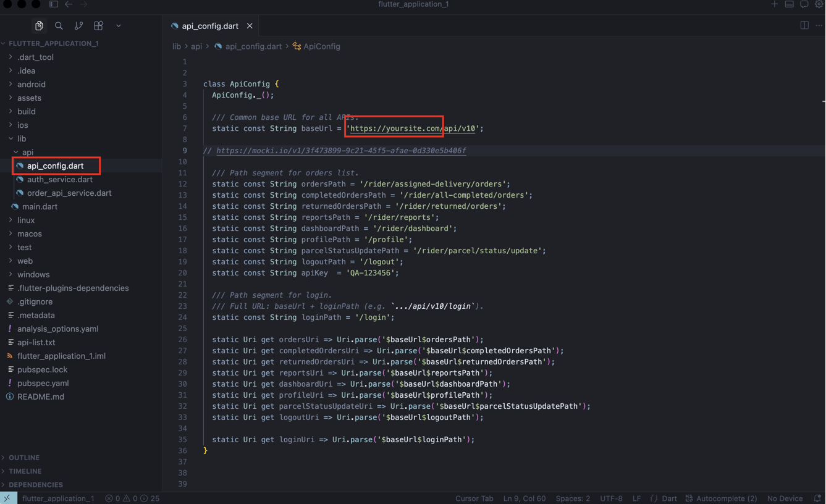Expand the DEPENDENCIES section
Viewport: 826px width, 504px height.
35,485
